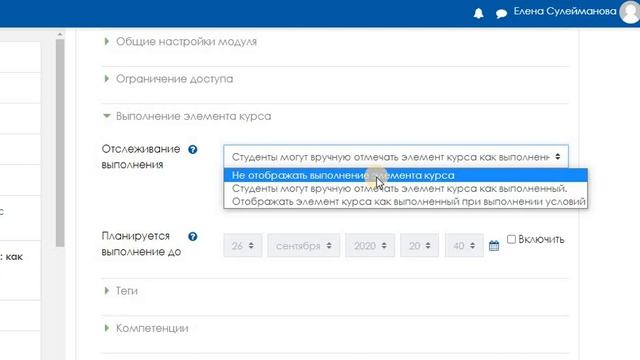Image resolution: width=640 pixels, height=360 pixels.
Task: Open the minute dropdown showing 40
Action: point(464,246)
